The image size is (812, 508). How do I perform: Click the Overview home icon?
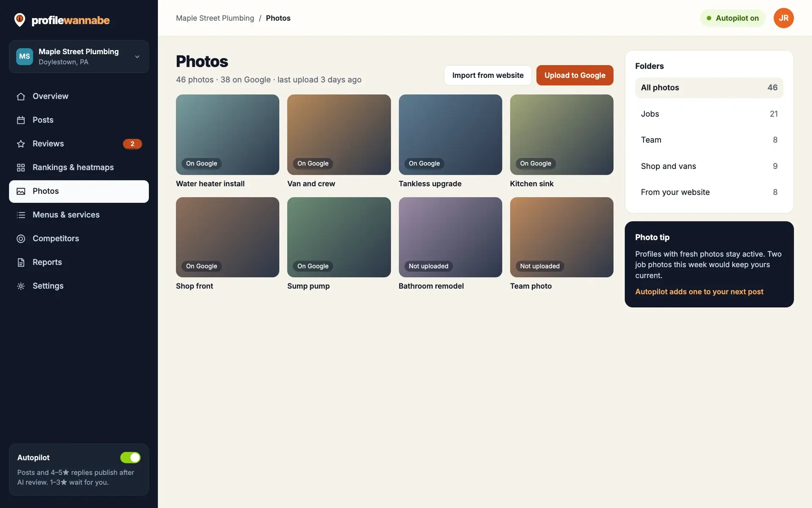pos(21,97)
